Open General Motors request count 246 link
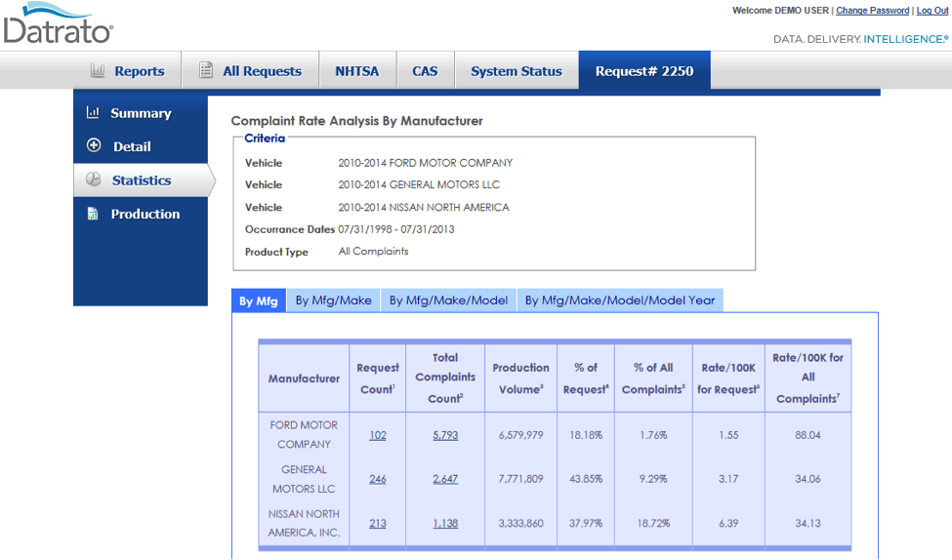This screenshot has width=952, height=560. (x=378, y=479)
